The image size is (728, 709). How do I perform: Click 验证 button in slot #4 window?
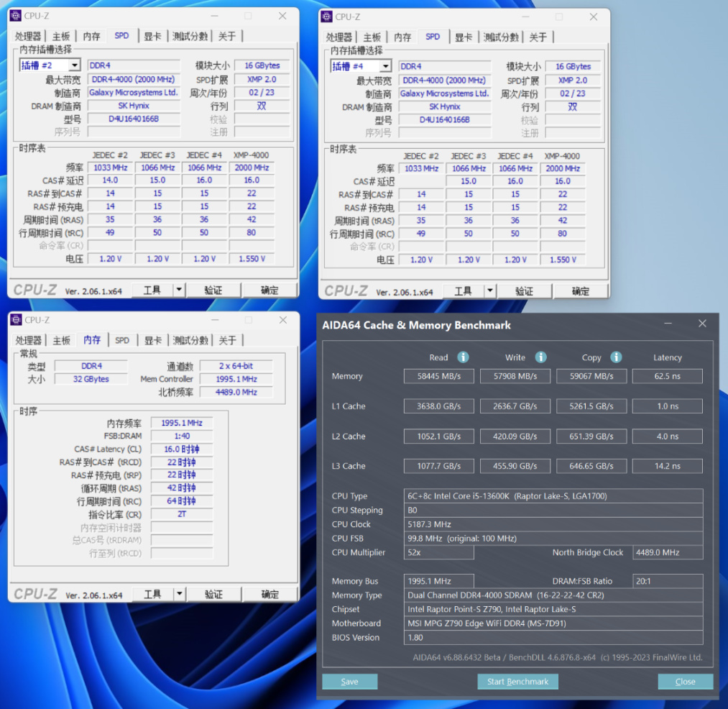pyautogui.click(x=525, y=291)
